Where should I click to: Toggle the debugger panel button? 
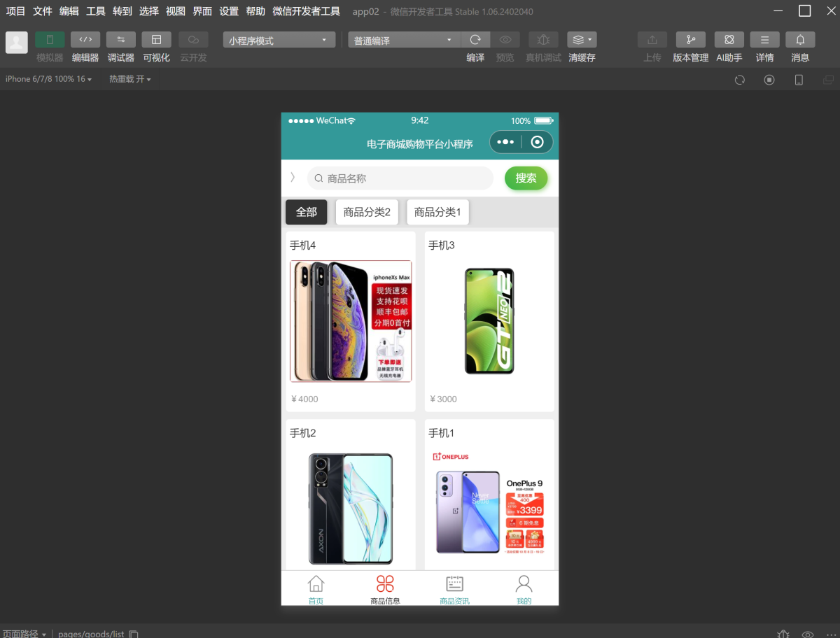(x=121, y=40)
